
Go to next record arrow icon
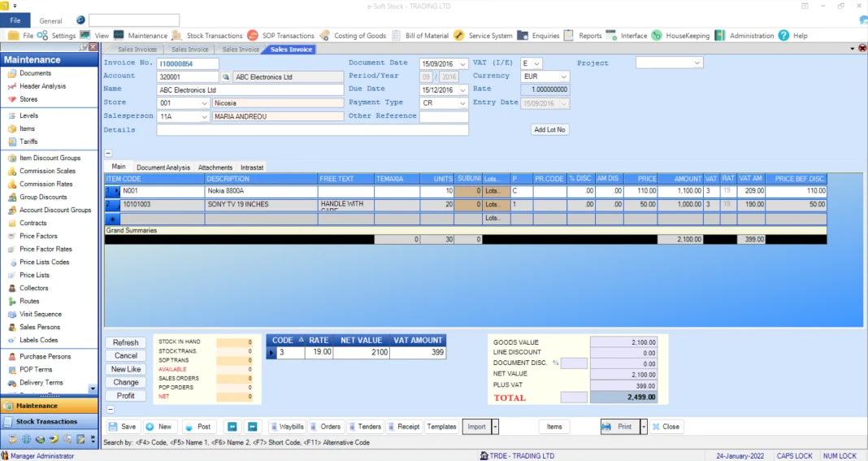click(x=253, y=427)
